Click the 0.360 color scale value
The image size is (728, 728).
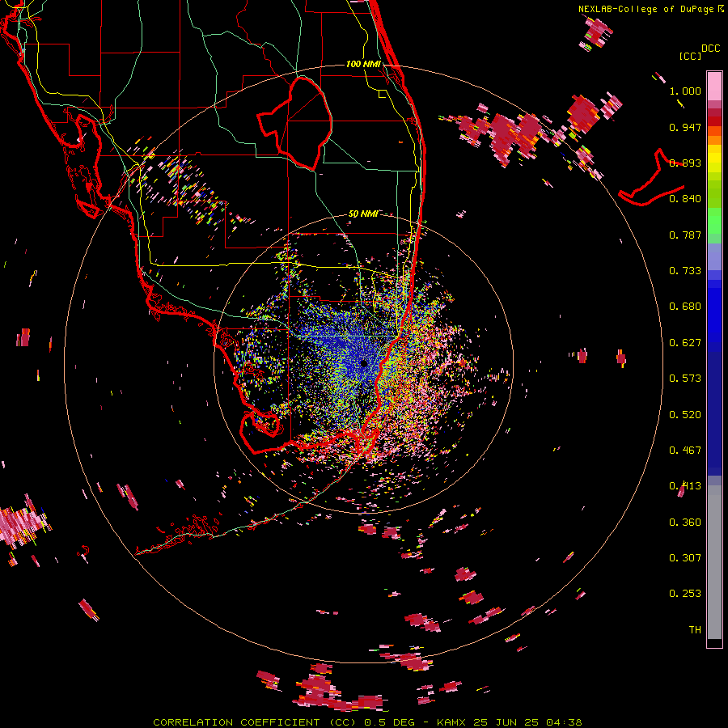tap(685, 523)
